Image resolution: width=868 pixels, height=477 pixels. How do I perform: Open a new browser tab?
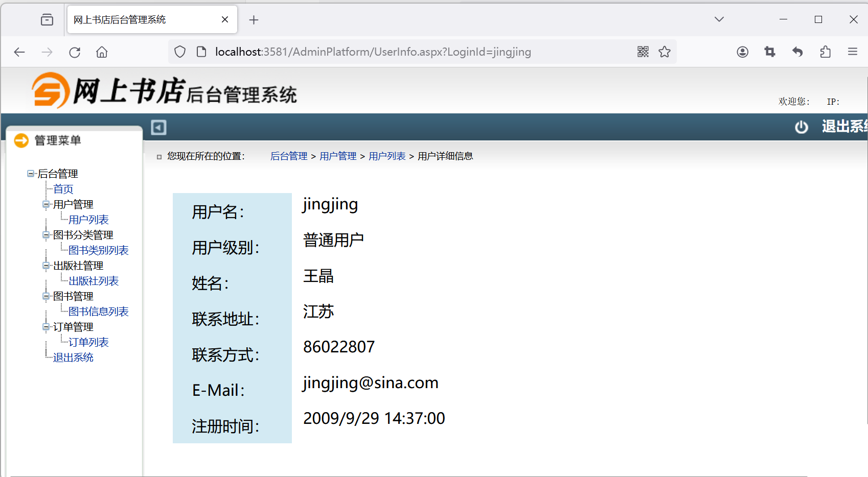click(254, 20)
